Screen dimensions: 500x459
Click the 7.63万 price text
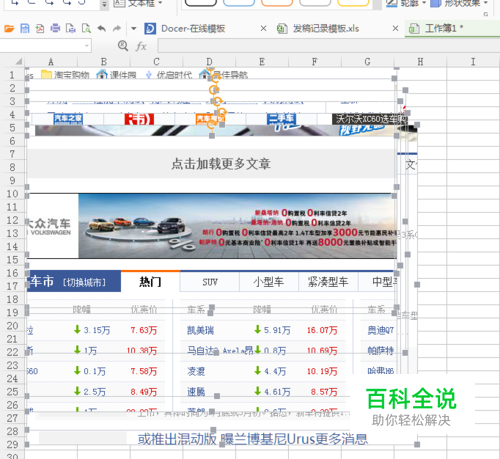pos(144,330)
